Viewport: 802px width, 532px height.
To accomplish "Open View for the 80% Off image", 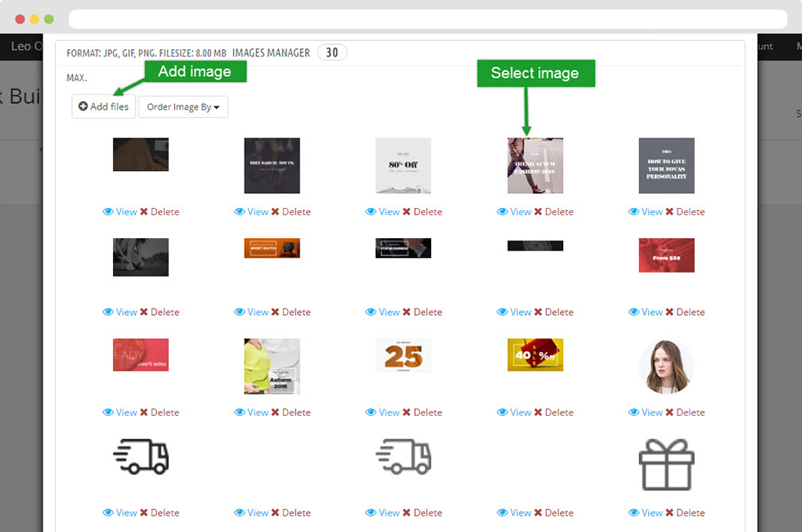I will (383, 212).
